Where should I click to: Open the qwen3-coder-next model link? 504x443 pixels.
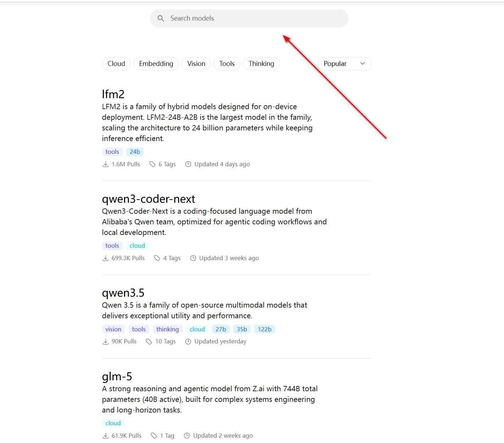149,199
